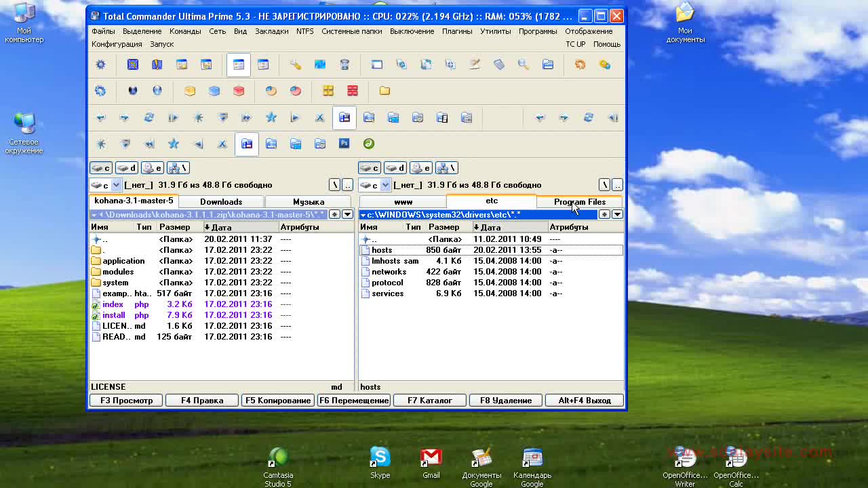Go to parent directory in right panel
Viewport: 868px width, 488px height.
pyautogui.click(x=617, y=185)
